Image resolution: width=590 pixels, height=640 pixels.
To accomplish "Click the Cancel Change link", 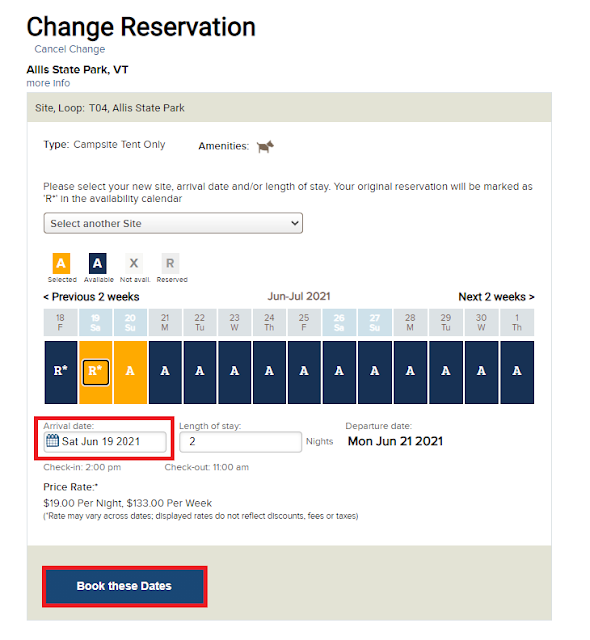I will coord(70,49).
